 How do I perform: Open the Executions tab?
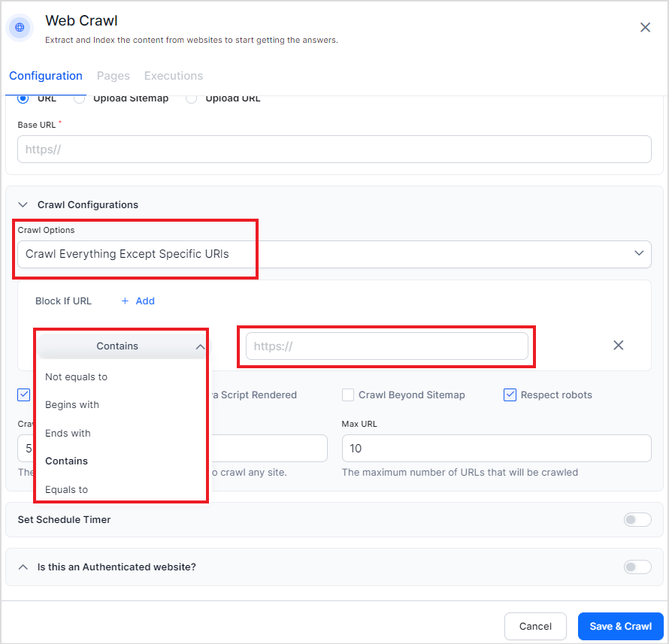coord(173,76)
